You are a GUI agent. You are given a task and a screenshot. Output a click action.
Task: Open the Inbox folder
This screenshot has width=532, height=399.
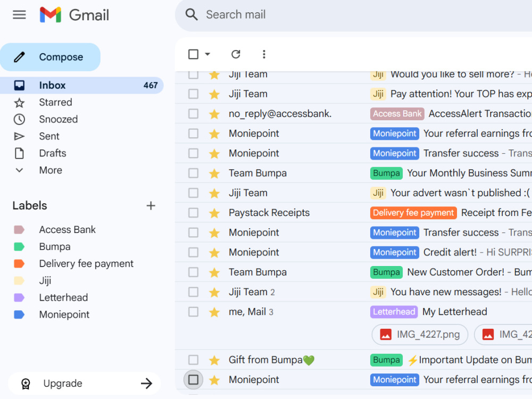81,85
